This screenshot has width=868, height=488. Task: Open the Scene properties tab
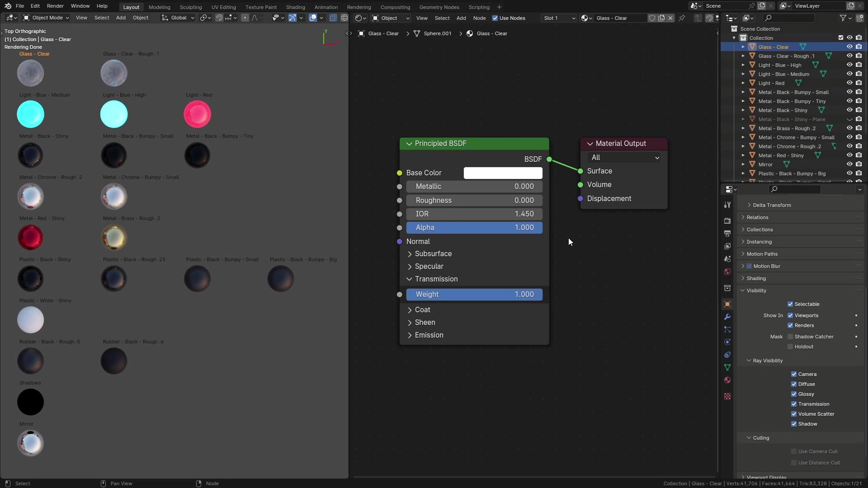(727, 259)
